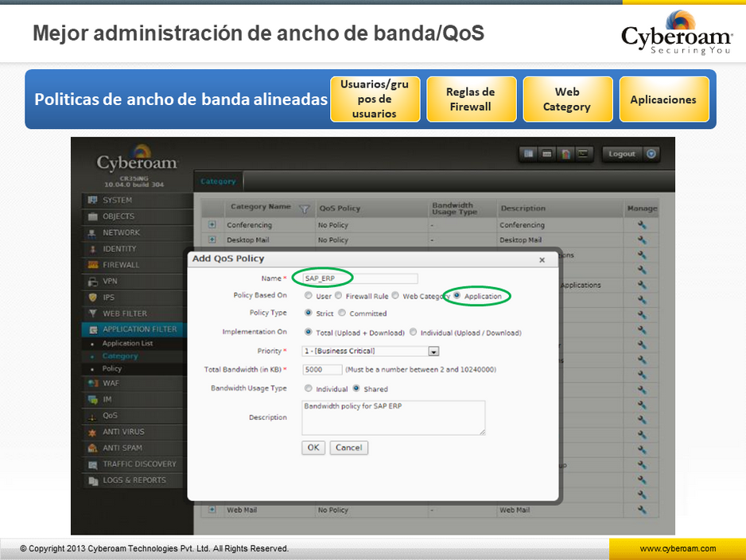Click the wrench icon for Conferencing row
Screen dimensions: 746x560
[642, 225]
